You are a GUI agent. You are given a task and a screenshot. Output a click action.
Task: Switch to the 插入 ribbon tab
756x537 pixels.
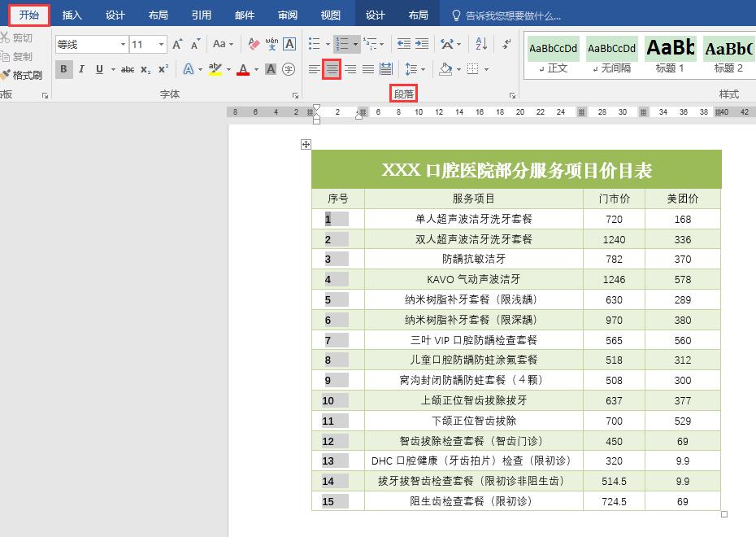[x=71, y=14]
